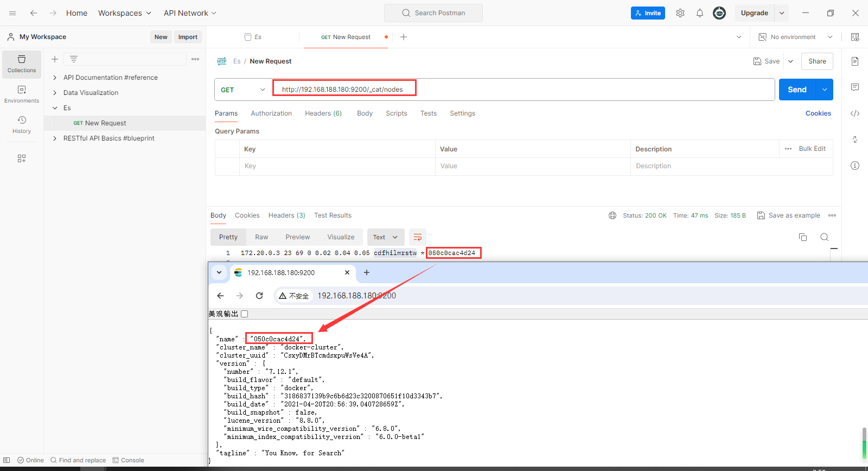Open the API Network dropdown

(190, 13)
